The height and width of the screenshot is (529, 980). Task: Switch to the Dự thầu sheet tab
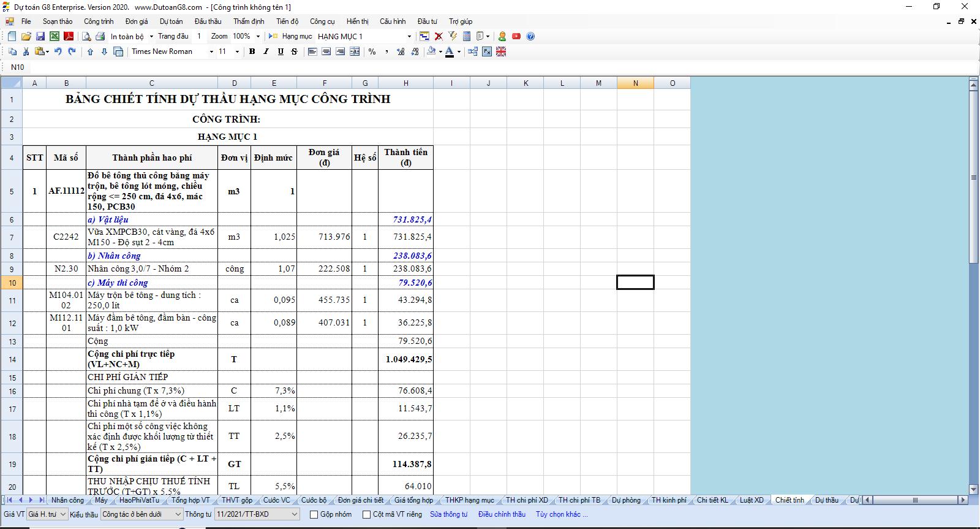(827, 500)
